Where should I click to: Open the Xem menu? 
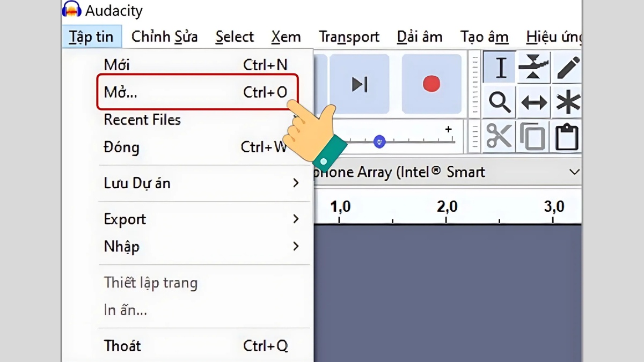286,37
